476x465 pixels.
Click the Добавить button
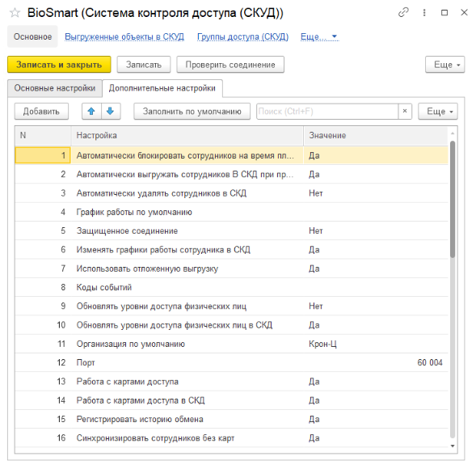click(41, 111)
